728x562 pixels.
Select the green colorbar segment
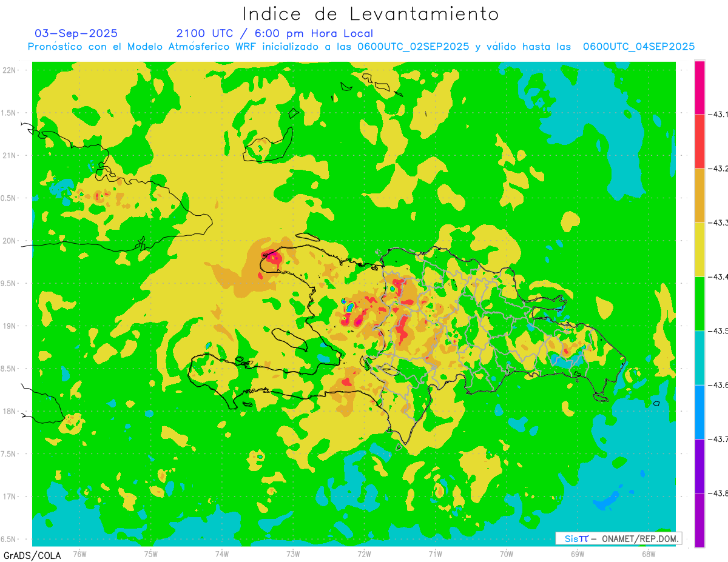(699, 303)
